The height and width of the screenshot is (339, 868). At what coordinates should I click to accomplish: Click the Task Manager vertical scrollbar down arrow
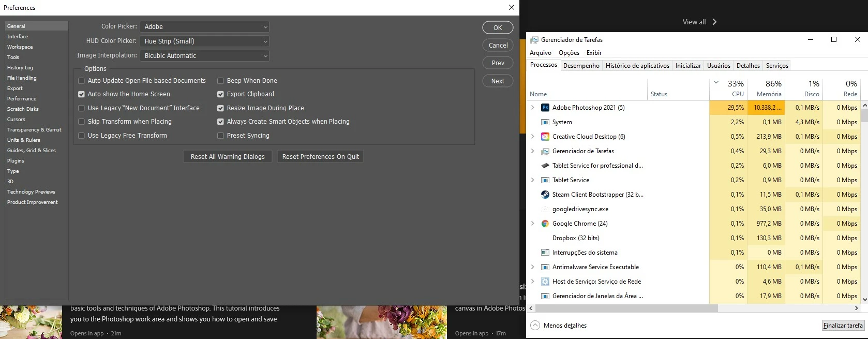(864, 299)
